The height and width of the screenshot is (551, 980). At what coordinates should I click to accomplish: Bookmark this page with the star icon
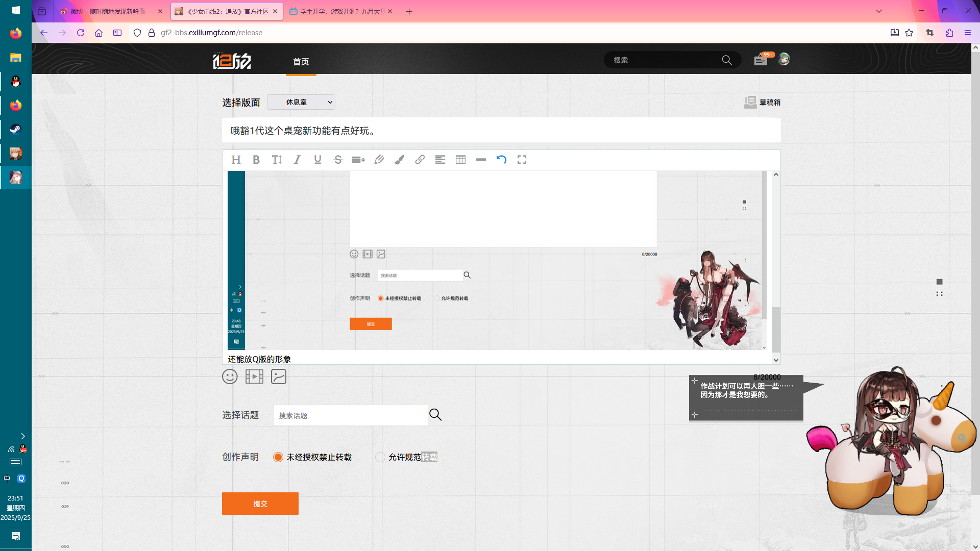(x=909, y=33)
